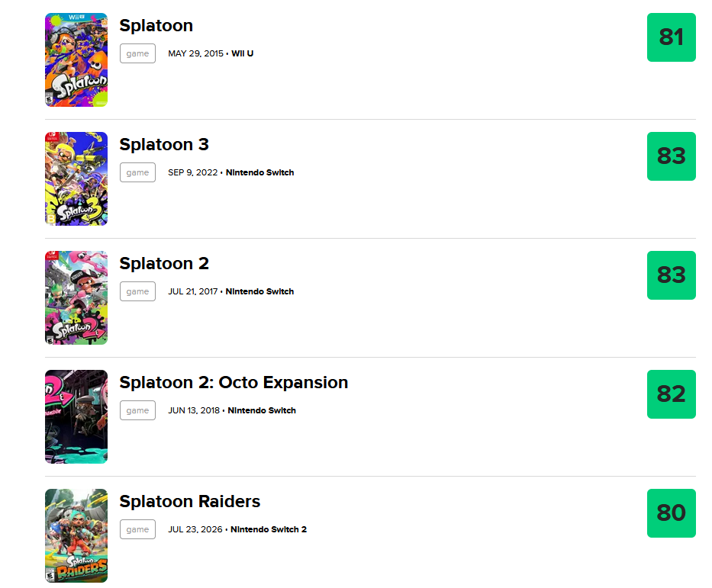The width and height of the screenshot is (712, 588).
Task: Click the 83 score badge for Splatoon 3
Action: tap(671, 156)
